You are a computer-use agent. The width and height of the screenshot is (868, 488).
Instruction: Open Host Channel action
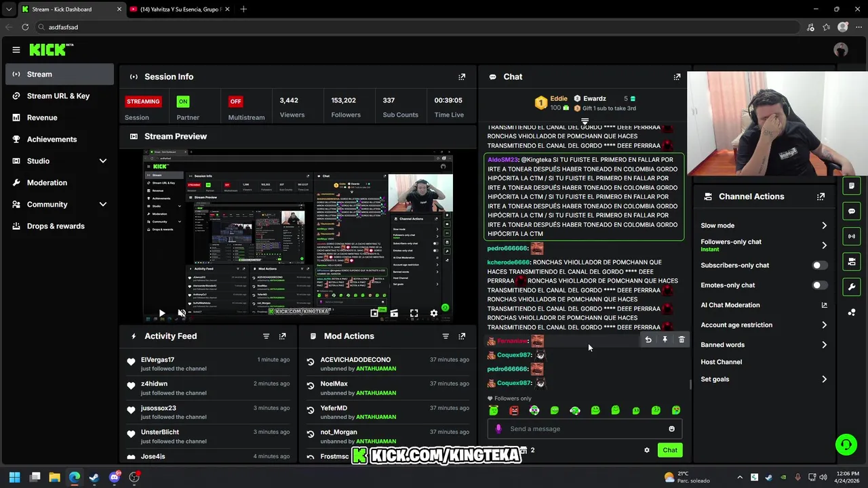(721, 362)
